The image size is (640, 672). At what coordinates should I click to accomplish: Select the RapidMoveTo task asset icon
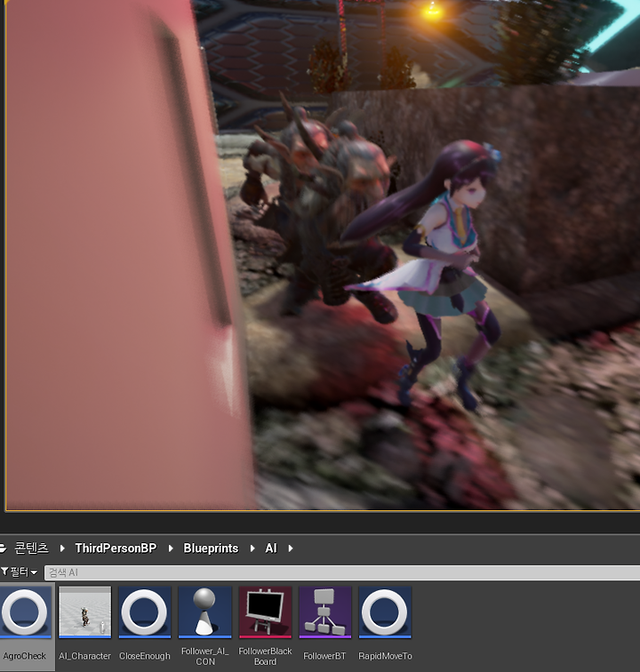click(385, 612)
